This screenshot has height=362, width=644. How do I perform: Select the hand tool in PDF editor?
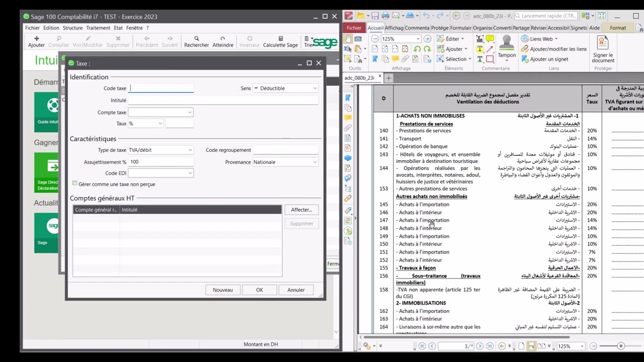348,39
